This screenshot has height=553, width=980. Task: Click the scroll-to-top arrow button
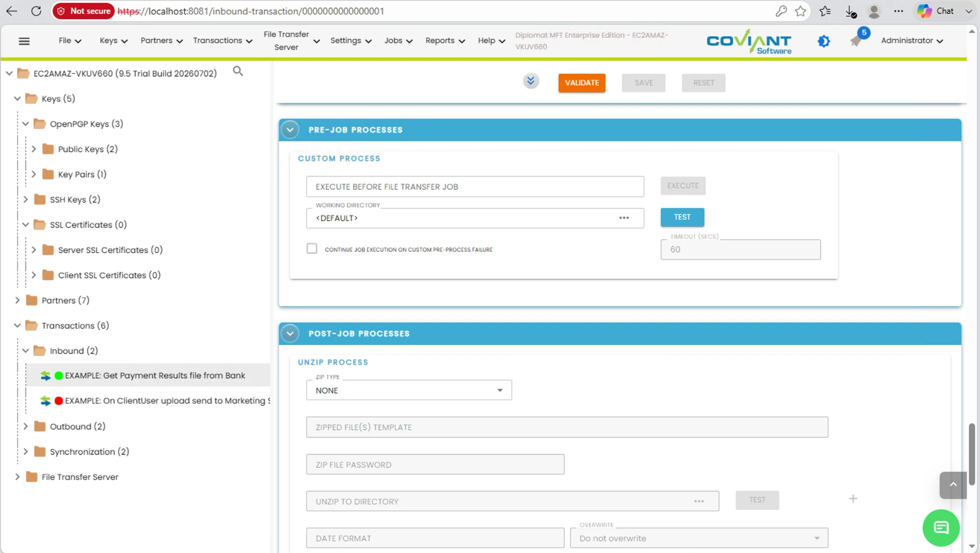click(x=953, y=485)
